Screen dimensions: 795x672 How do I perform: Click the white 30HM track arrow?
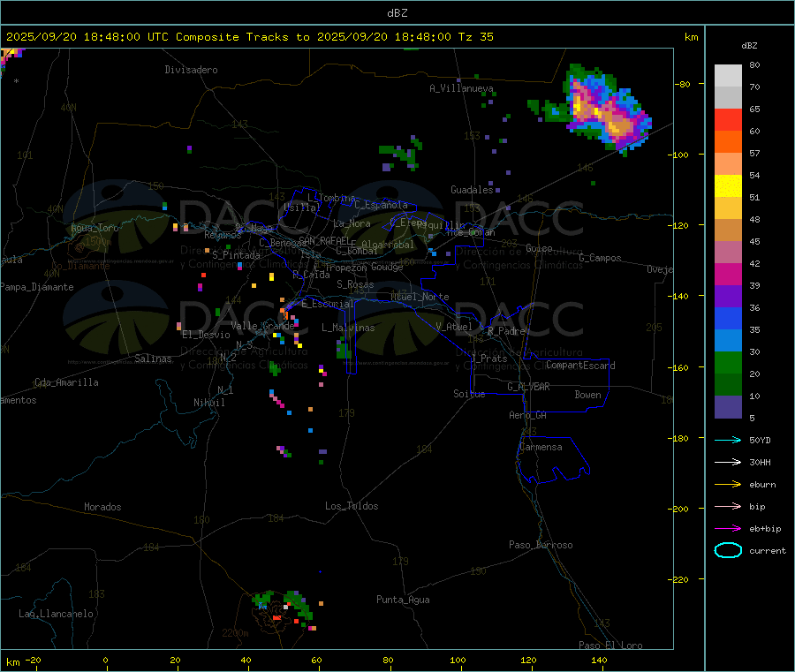[x=728, y=462]
